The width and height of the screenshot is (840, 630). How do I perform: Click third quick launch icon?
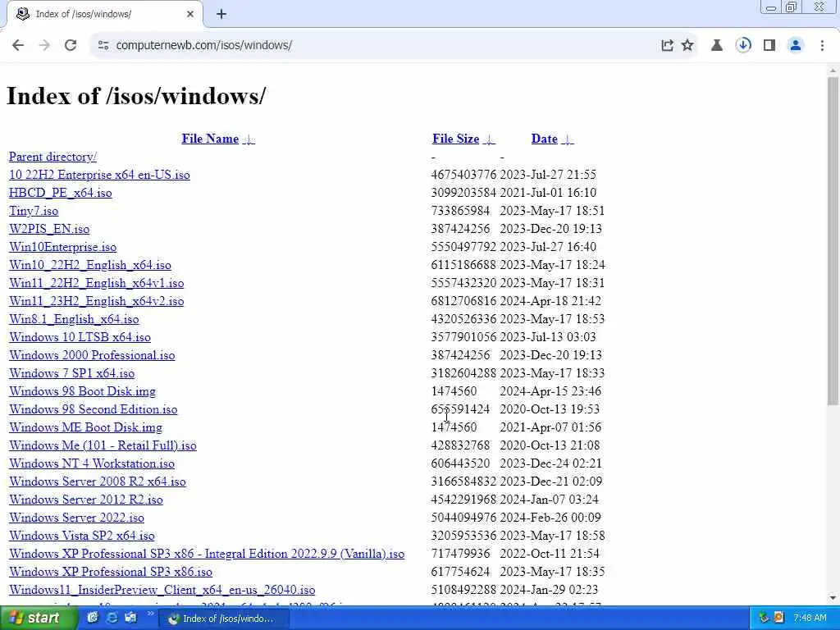130,619
